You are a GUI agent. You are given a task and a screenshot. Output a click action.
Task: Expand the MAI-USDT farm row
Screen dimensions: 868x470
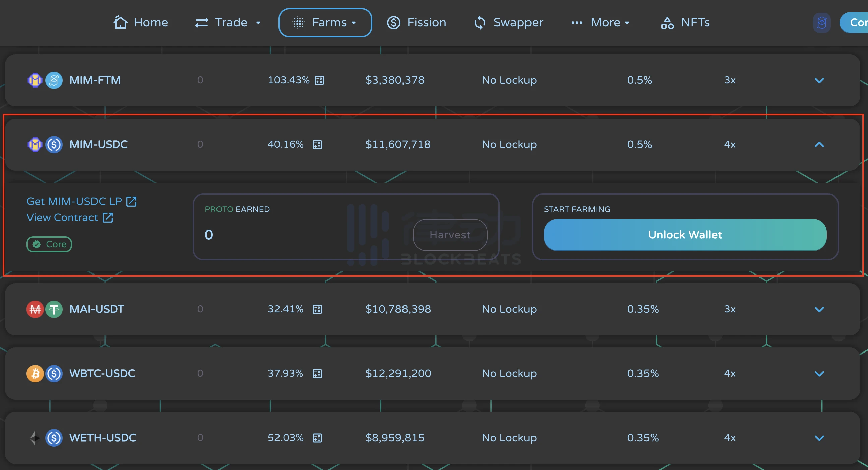[819, 309]
